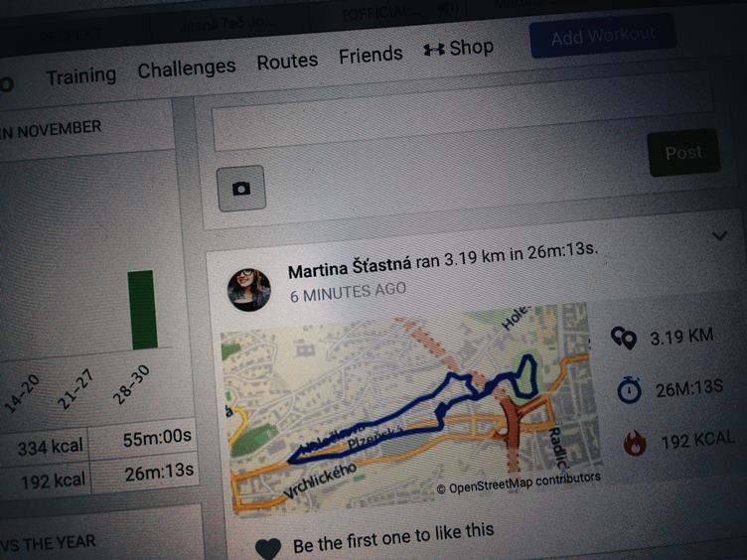
Task: Open the Friends page
Action: point(371,55)
